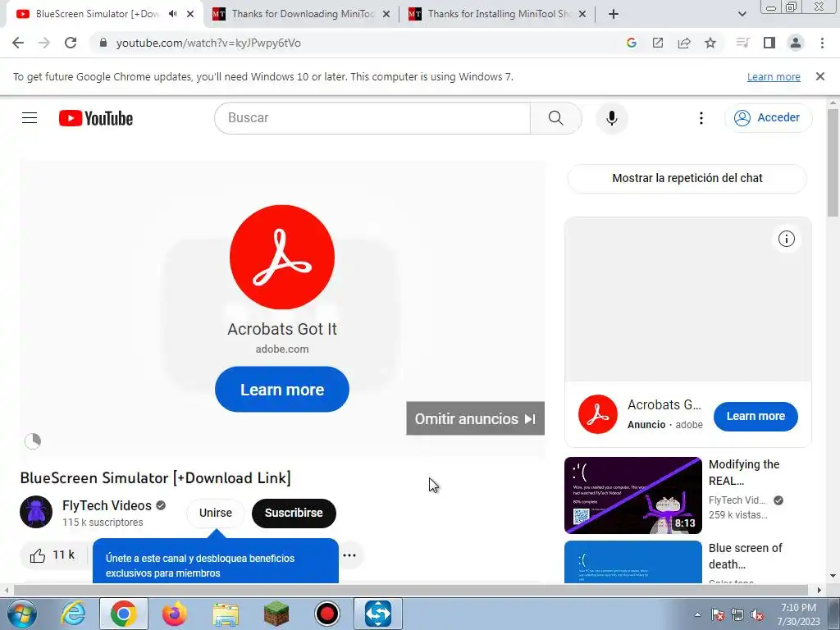Screen dimensions: 840x630
Task: Go back using browser back arrow
Action: [18, 43]
